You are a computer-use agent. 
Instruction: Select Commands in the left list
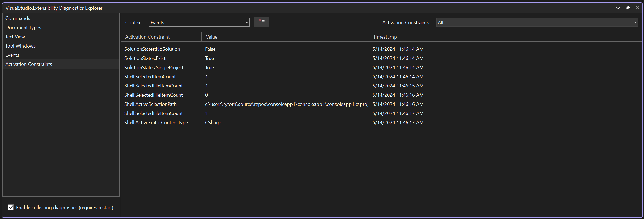pyautogui.click(x=61, y=18)
